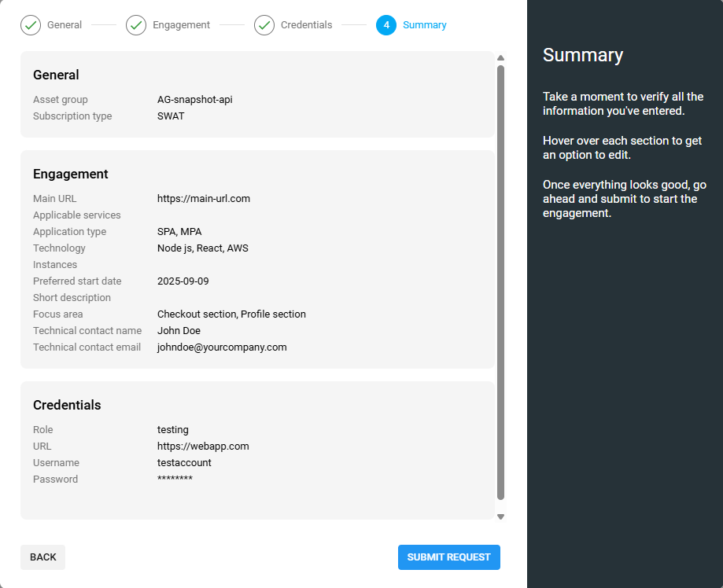The width and height of the screenshot is (723, 588).
Task: Click the masked password field value
Action: (175, 479)
